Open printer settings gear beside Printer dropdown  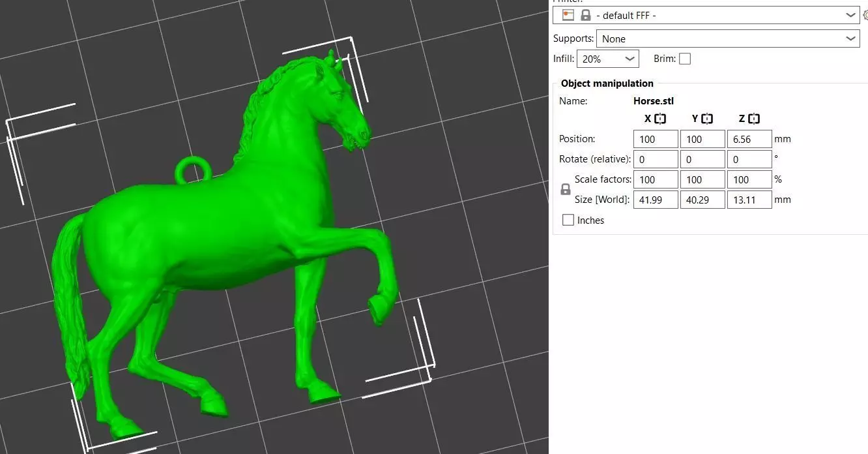pos(865,15)
